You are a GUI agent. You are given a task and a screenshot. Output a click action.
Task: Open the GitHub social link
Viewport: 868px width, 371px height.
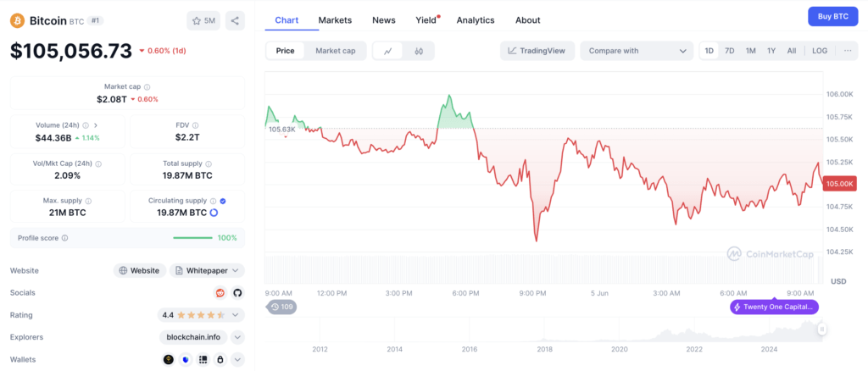pos(237,293)
